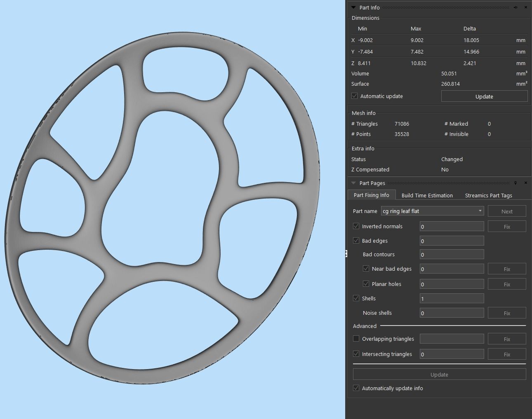Click the Shells count field
532x419 pixels.
coord(452,298)
